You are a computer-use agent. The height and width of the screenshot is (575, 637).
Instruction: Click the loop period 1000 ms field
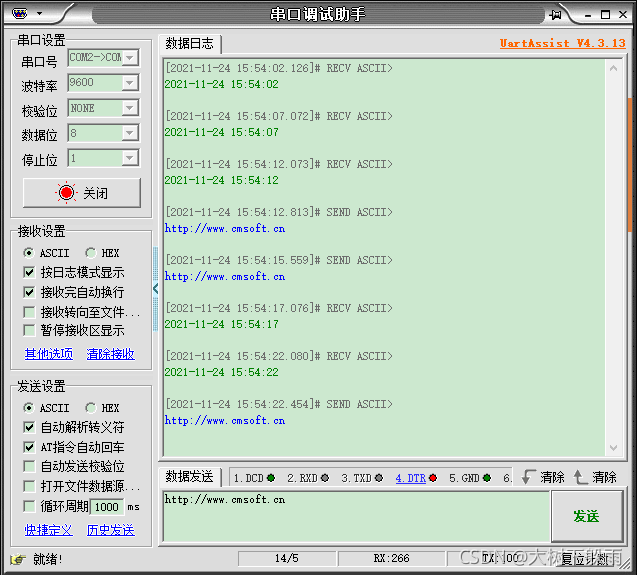107,507
